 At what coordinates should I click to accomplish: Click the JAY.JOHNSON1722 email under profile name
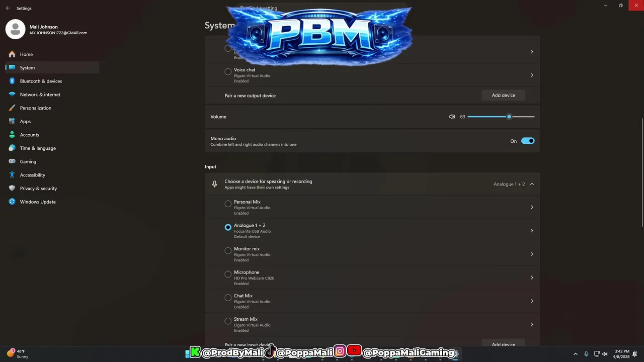58,33
